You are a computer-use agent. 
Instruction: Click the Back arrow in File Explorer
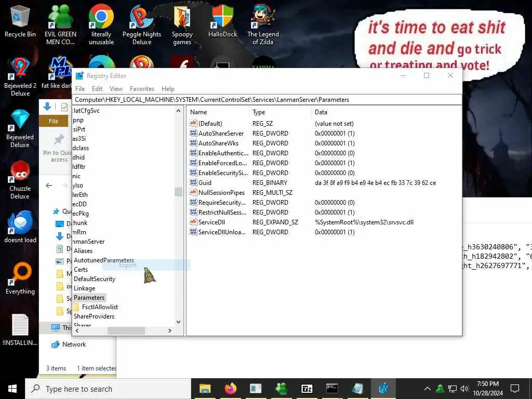point(49,185)
